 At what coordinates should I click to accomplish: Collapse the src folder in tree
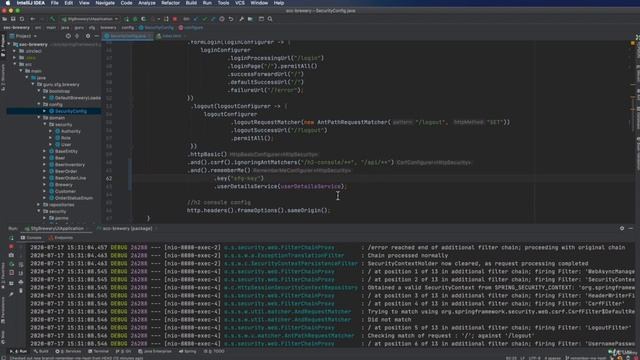point(15,64)
